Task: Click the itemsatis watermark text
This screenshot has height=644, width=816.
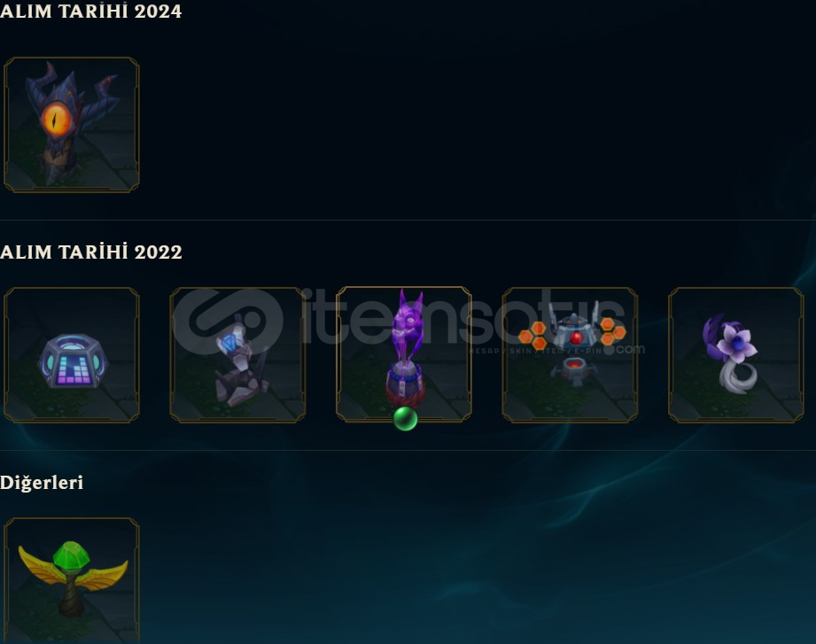Action: 463,317
